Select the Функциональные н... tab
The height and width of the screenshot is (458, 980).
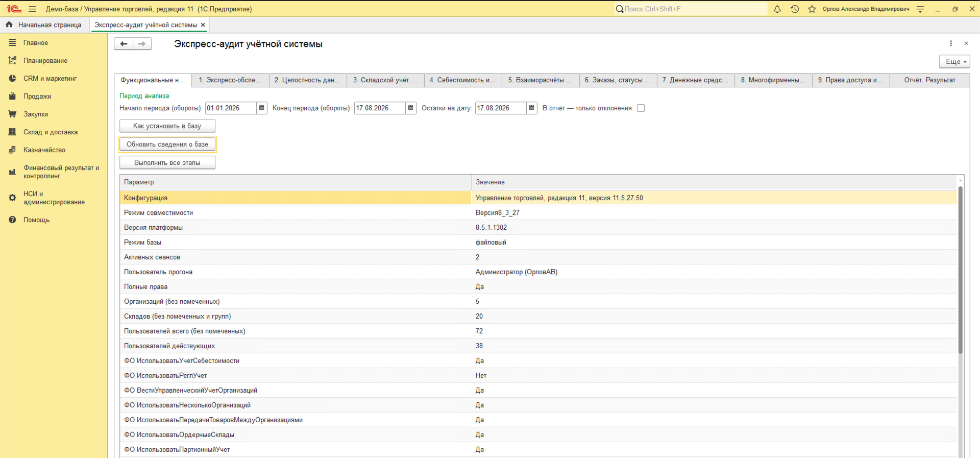pyautogui.click(x=153, y=80)
